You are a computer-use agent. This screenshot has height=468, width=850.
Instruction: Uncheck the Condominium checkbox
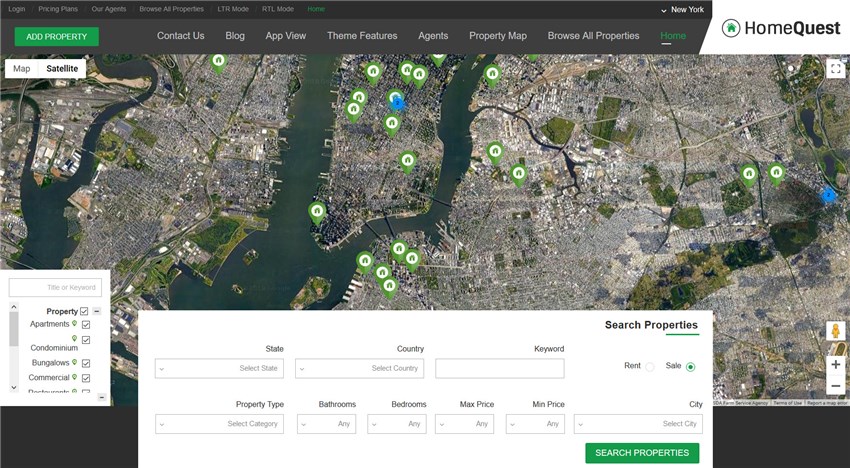[86, 340]
